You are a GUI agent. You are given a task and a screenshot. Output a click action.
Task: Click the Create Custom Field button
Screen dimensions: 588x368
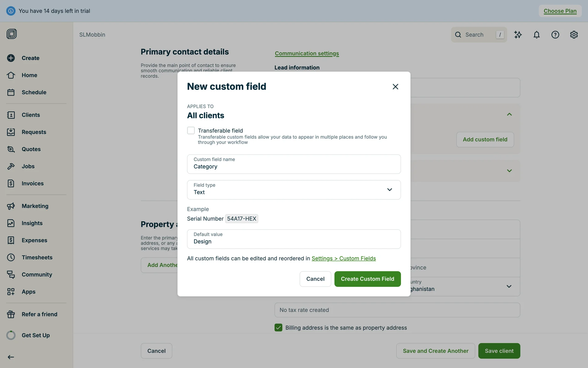point(367,279)
